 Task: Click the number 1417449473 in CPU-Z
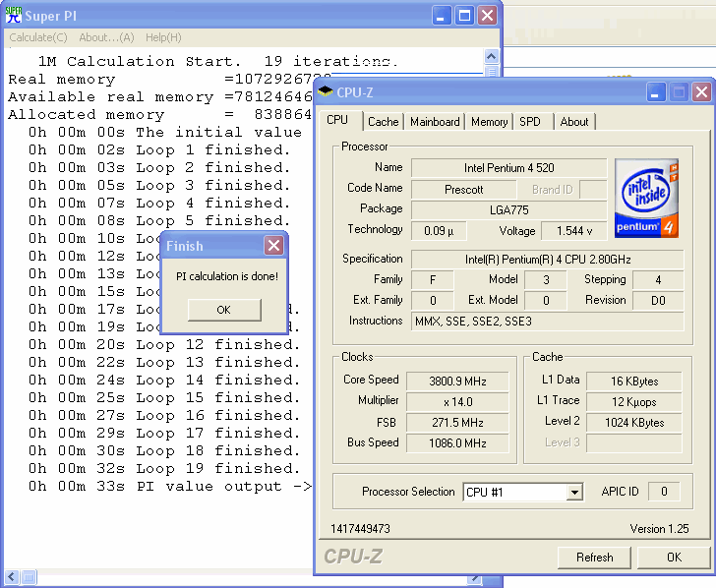tap(360, 529)
